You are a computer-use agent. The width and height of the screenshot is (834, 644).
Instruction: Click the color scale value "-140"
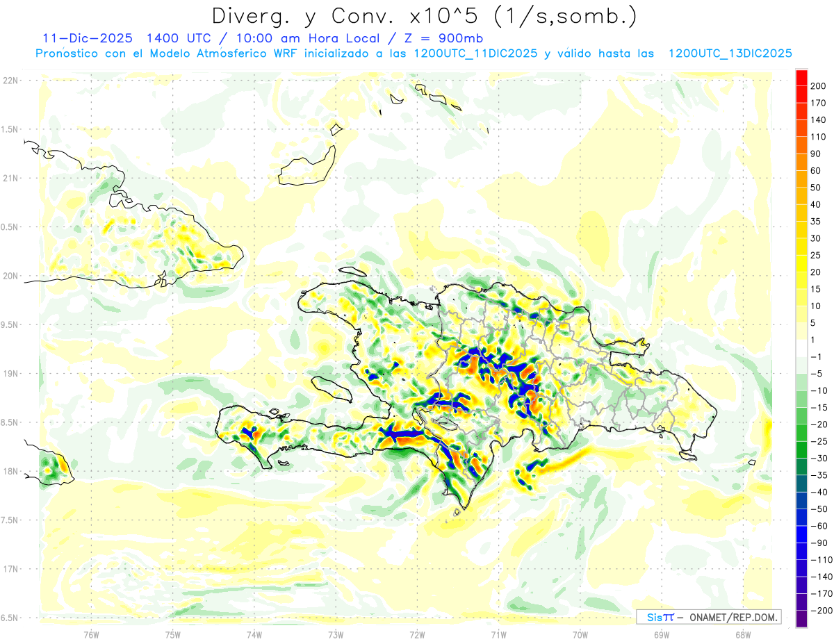tap(821, 577)
